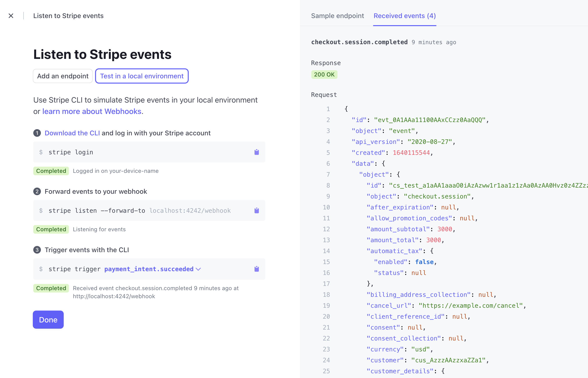Choose the Add an endpoint option
This screenshot has height=378, width=588.
63,76
